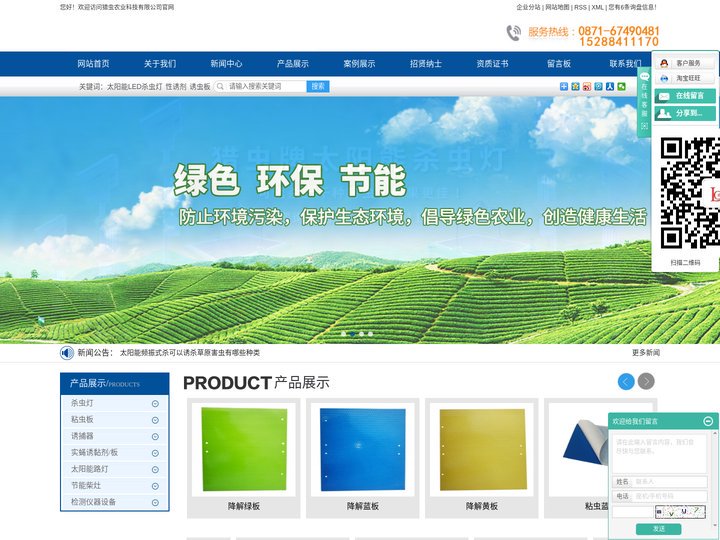Image resolution: width=720 pixels, height=540 pixels.
Task: Click the gray next product arrow
Action: coord(646,382)
